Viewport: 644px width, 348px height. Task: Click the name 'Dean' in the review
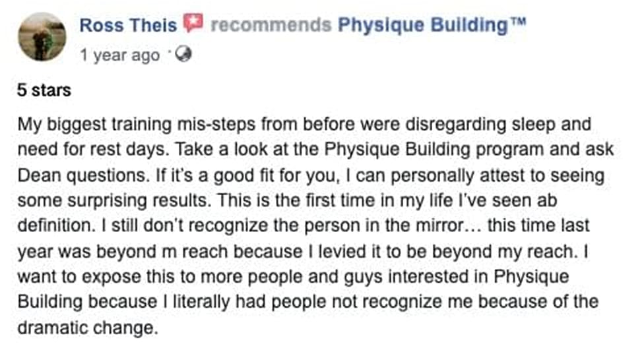(x=40, y=175)
